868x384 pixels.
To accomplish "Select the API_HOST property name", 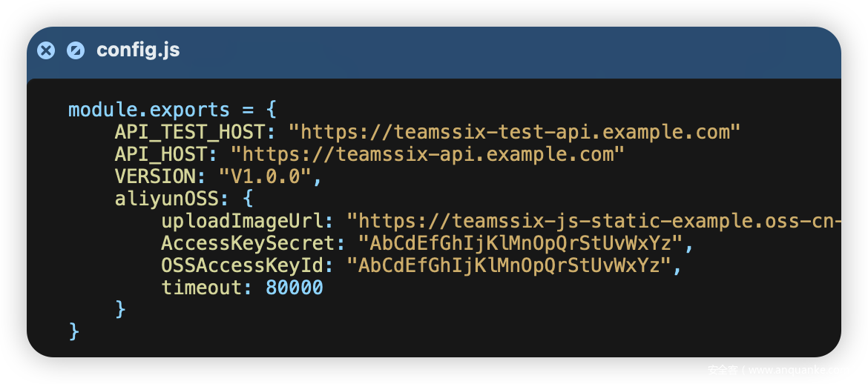I will [160, 155].
